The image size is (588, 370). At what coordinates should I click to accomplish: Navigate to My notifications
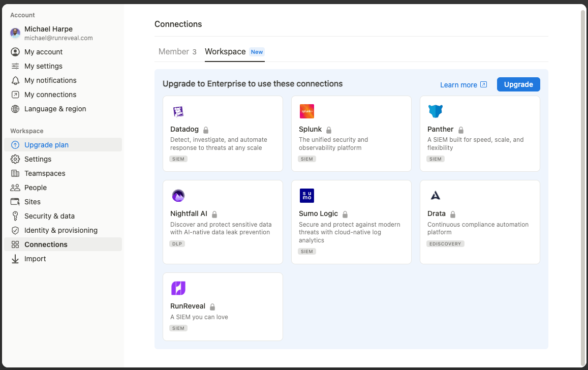click(50, 80)
